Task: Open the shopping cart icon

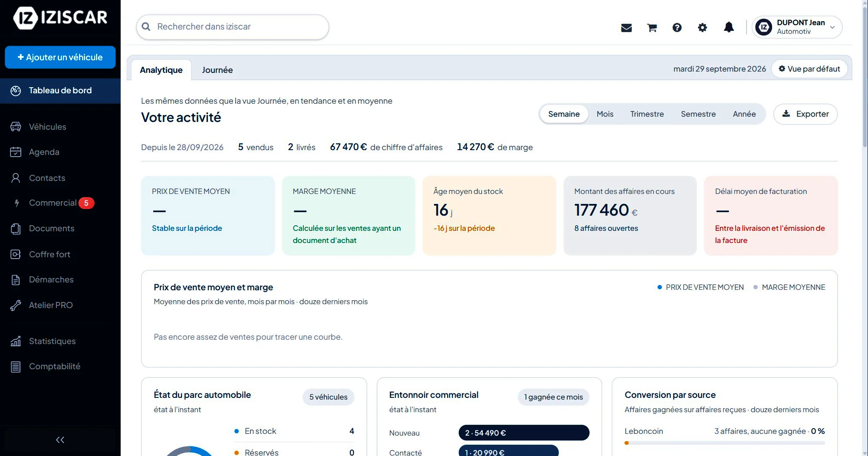Action: tap(652, 28)
